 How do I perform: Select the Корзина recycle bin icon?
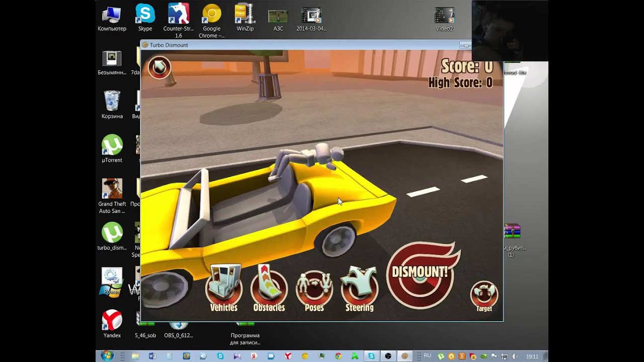[x=112, y=105]
